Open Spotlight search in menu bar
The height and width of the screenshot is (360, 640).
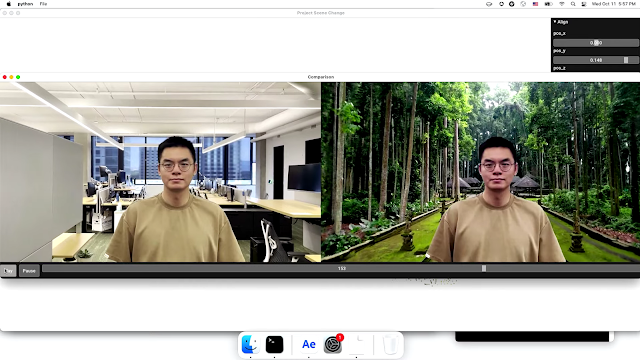pos(573,4)
